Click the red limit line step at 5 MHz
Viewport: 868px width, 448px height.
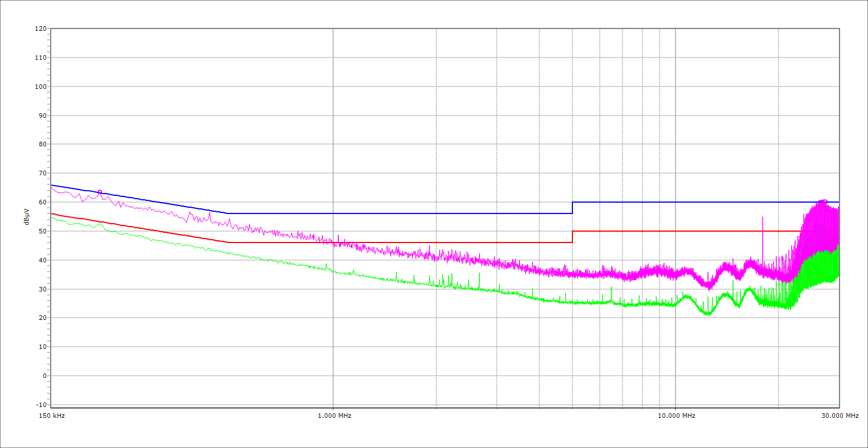tap(572, 237)
